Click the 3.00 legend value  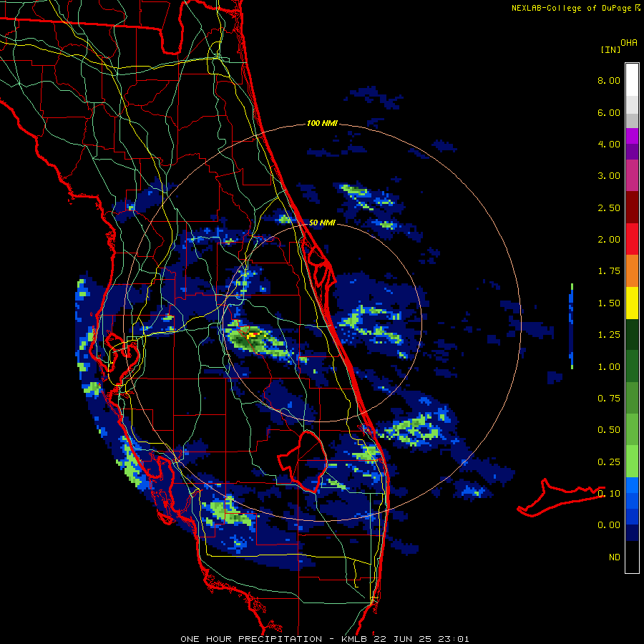pos(609,176)
